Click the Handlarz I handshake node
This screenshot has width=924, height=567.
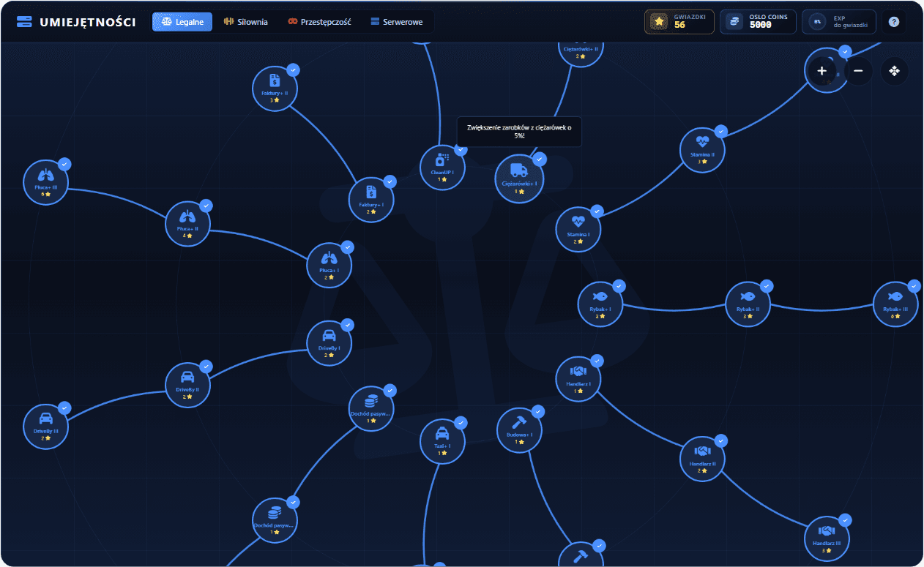pyautogui.click(x=578, y=379)
